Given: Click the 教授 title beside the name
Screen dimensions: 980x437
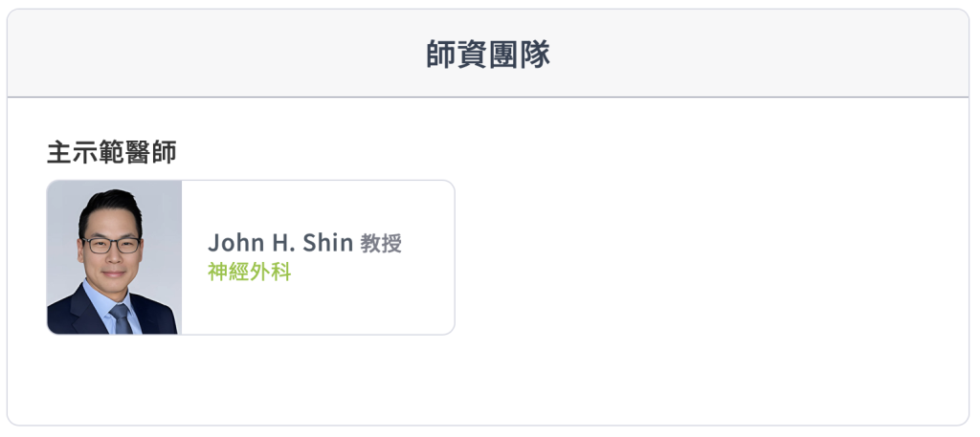Looking at the screenshot, I should pyautogui.click(x=381, y=244).
